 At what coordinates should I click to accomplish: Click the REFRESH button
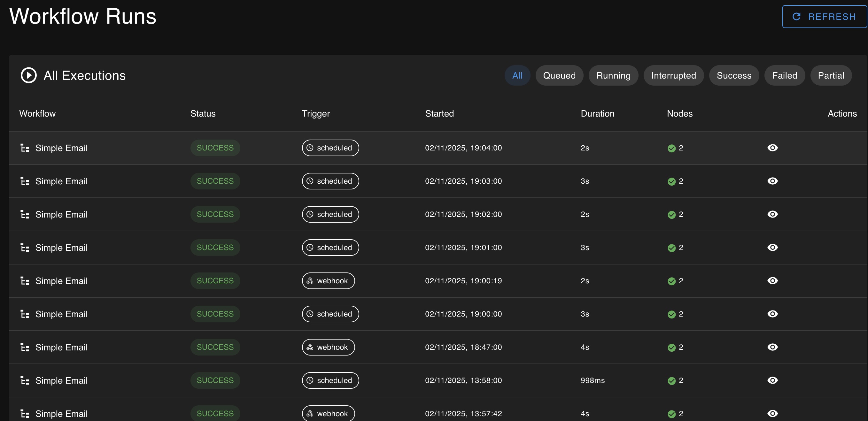[x=824, y=16]
